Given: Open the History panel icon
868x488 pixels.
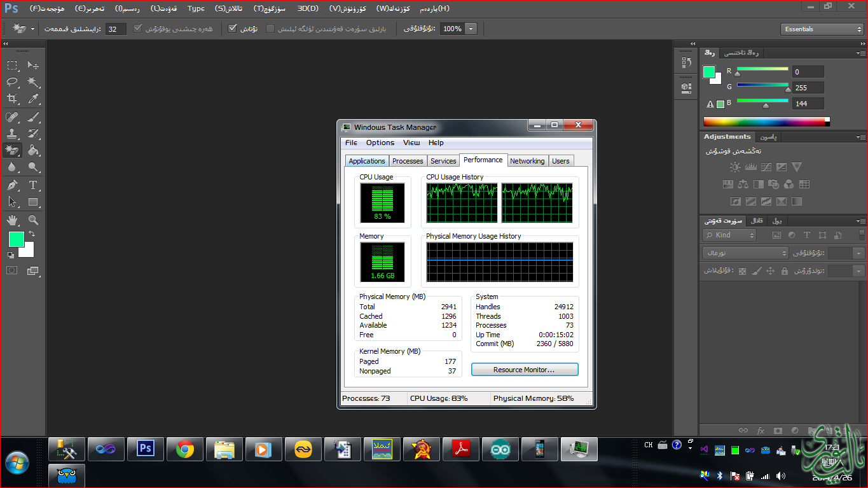Looking at the screenshot, I should (686, 62).
